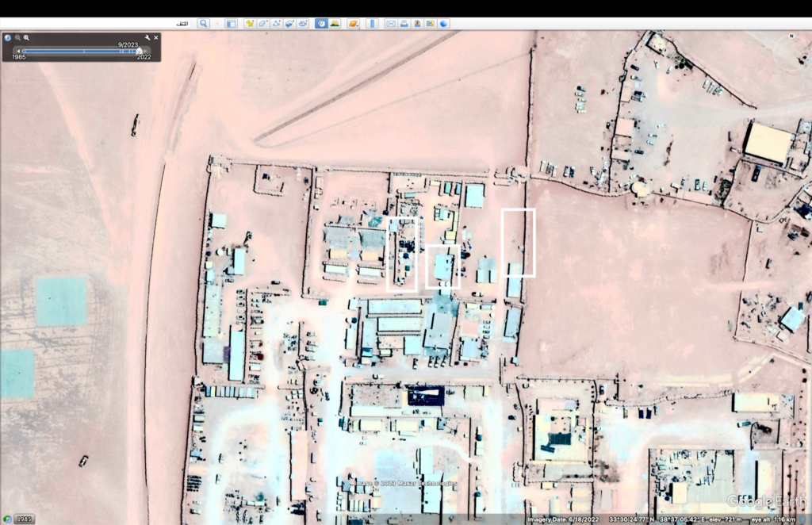Zoom in the historical time slider range

[x=26, y=37]
